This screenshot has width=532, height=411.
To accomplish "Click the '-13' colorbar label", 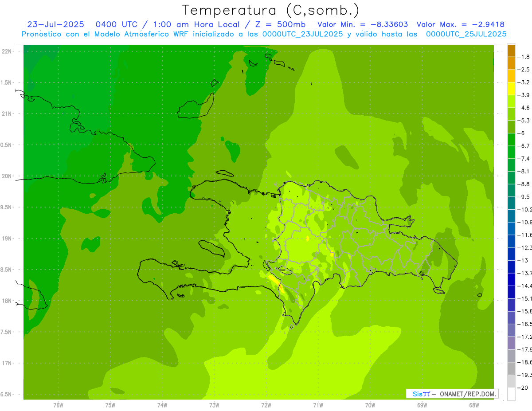I will (523, 260).
